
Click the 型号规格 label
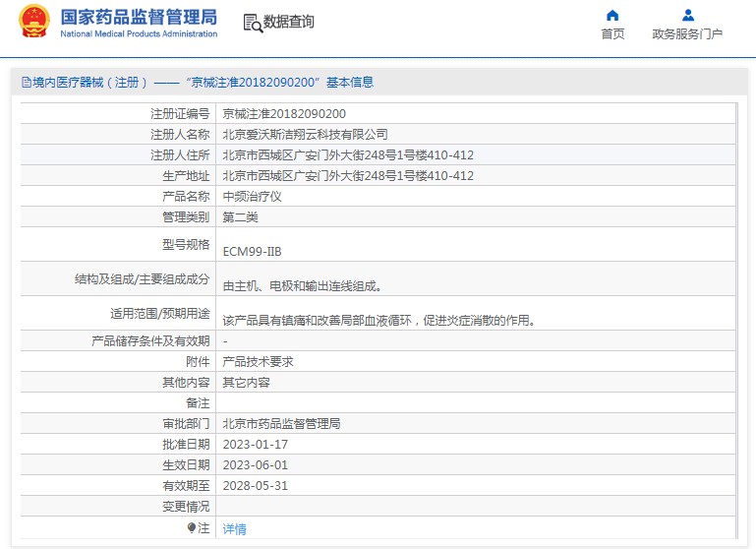point(186,245)
